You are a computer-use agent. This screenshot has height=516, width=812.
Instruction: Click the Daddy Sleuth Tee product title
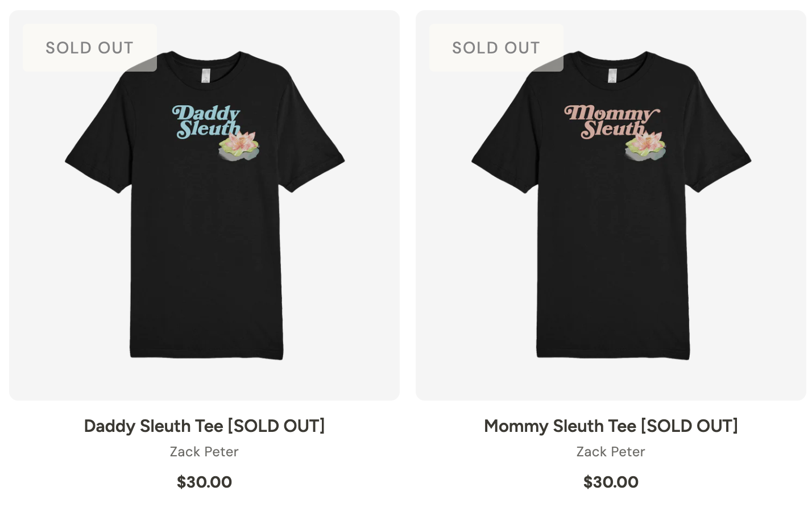(x=204, y=426)
